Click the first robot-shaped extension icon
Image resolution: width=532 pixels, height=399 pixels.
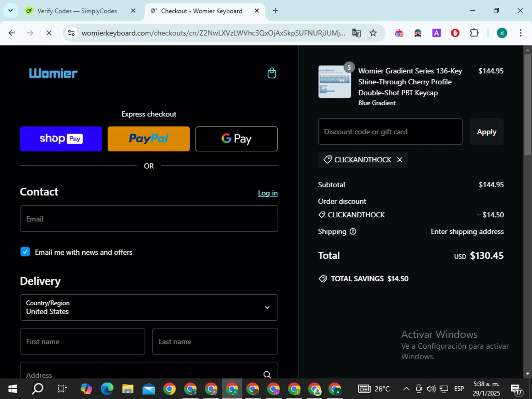click(399, 33)
